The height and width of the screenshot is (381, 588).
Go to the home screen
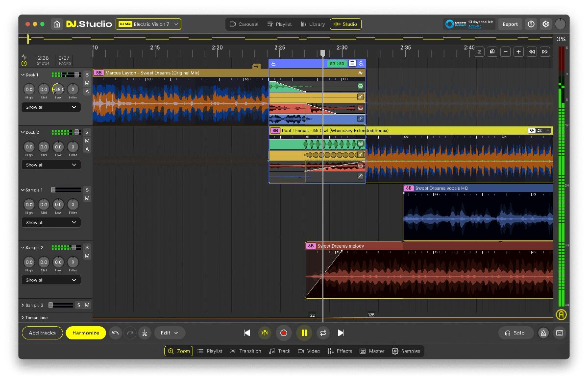click(x=57, y=24)
